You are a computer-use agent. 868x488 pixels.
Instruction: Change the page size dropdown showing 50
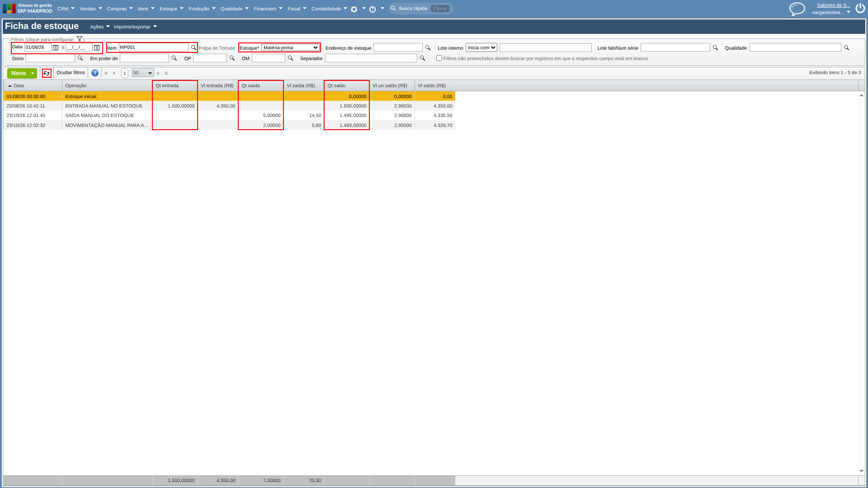click(142, 73)
